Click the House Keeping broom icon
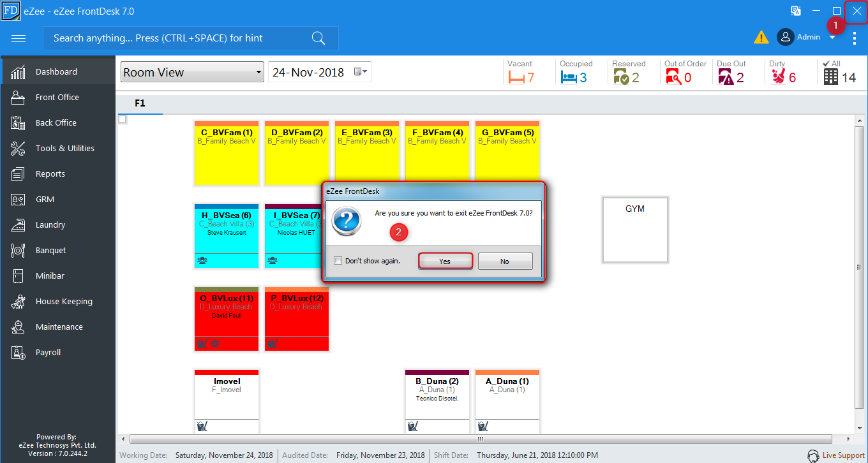The height and width of the screenshot is (463, 868). [18, 302]
